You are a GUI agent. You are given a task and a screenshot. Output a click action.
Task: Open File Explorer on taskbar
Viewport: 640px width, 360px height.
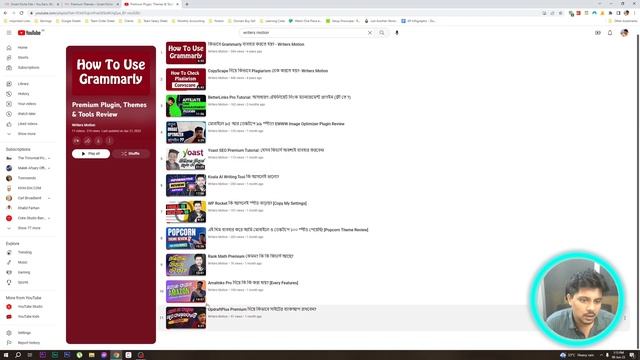[92, 355]
